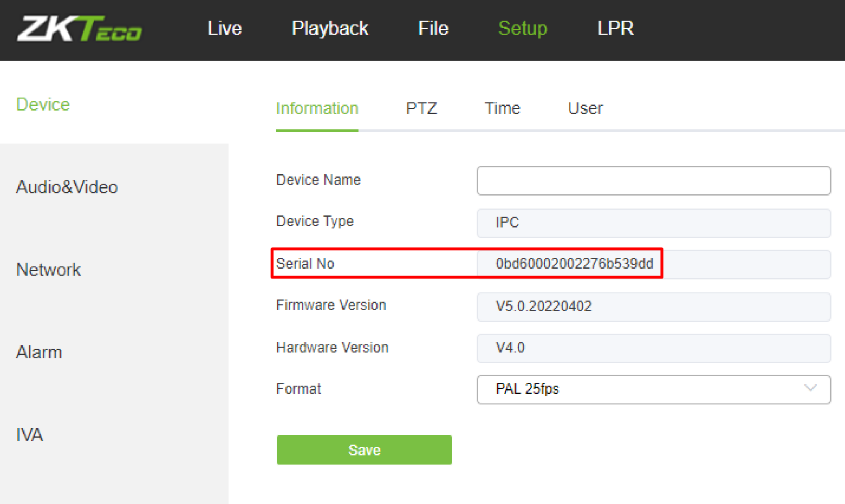Go to the Playback page
The width and height of the screenshot is (845, 504).
tap(330, 28)
